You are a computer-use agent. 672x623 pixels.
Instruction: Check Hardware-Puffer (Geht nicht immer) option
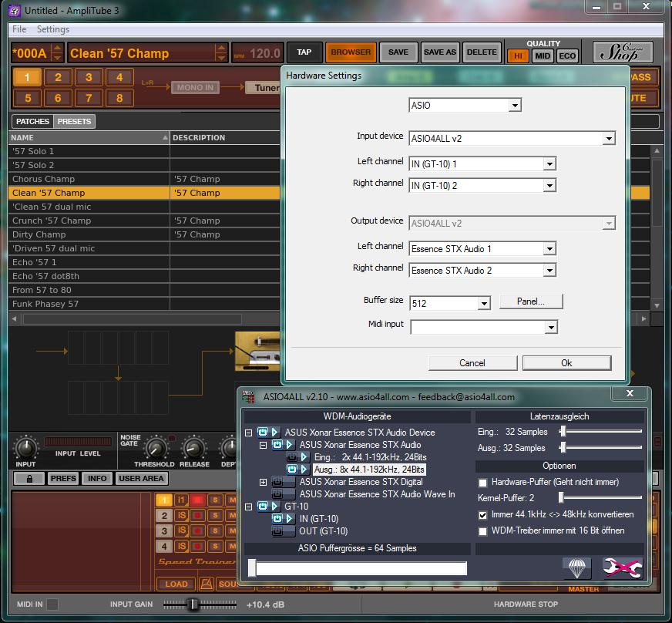pyautogui.click(x=482, y=483)
